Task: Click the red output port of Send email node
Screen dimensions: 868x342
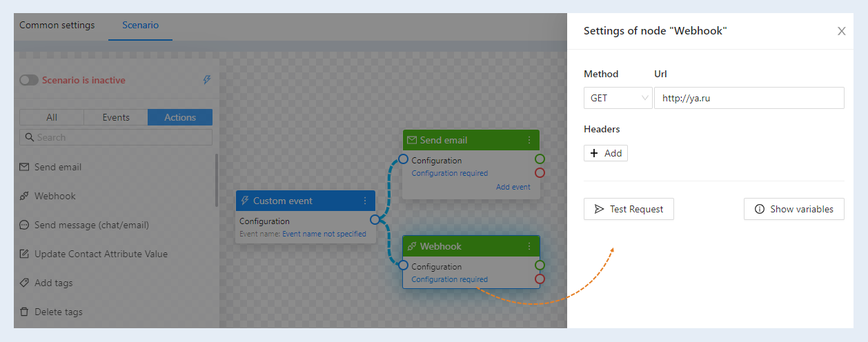Action: tap(540, 173)
